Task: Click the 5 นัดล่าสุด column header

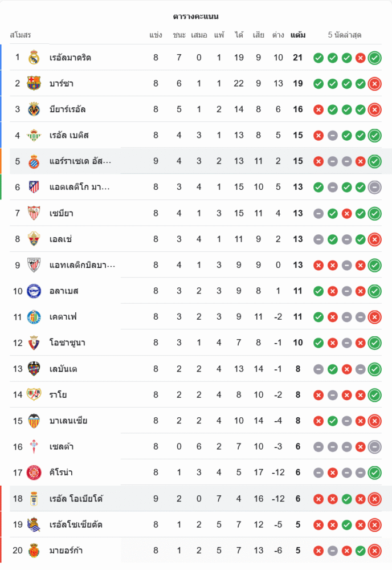Action: (345, 35)
